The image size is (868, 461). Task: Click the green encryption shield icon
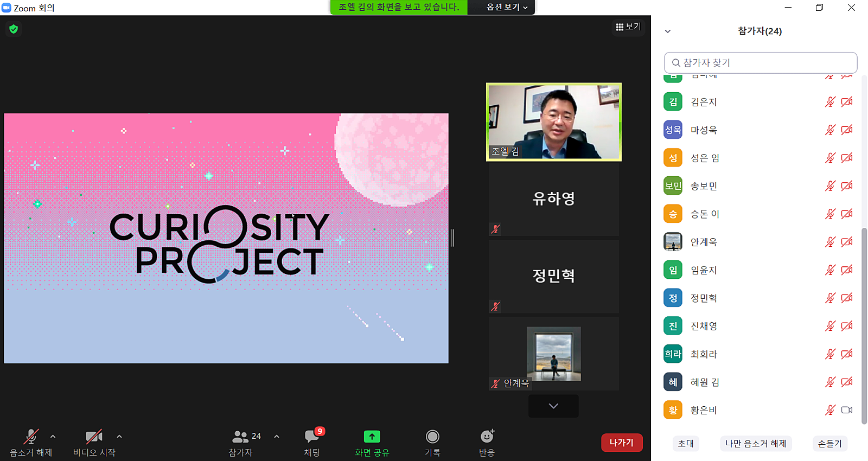pos(14,29)
